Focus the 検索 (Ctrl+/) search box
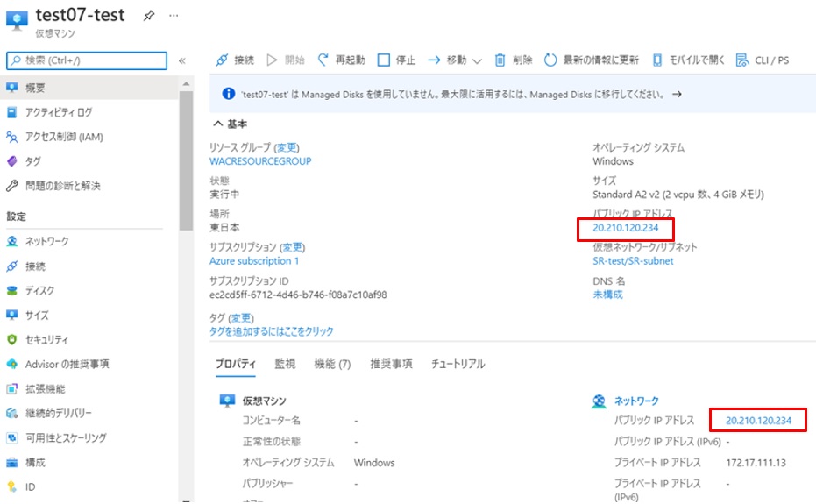 [87, 60]
